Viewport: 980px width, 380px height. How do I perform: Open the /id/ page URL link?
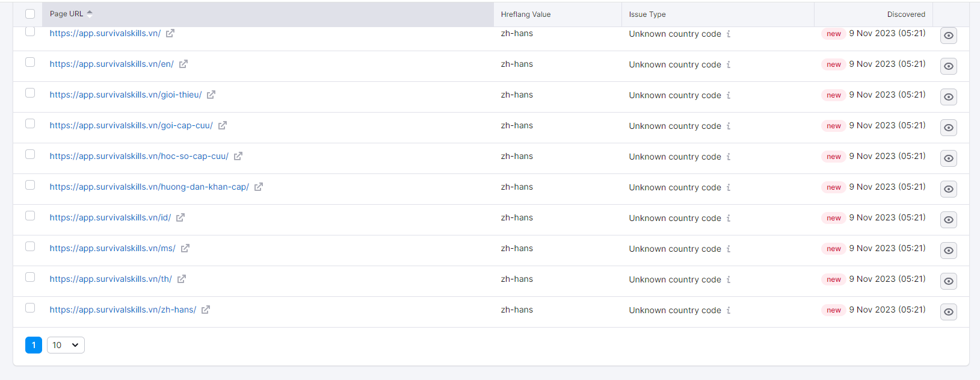pos(110,217)
